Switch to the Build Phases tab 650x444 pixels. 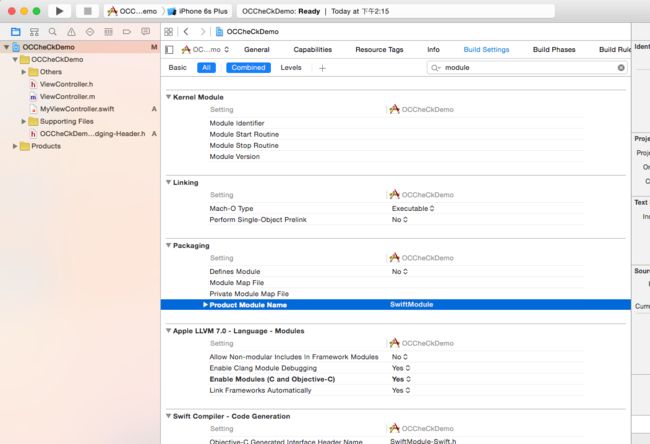[554, 50]
